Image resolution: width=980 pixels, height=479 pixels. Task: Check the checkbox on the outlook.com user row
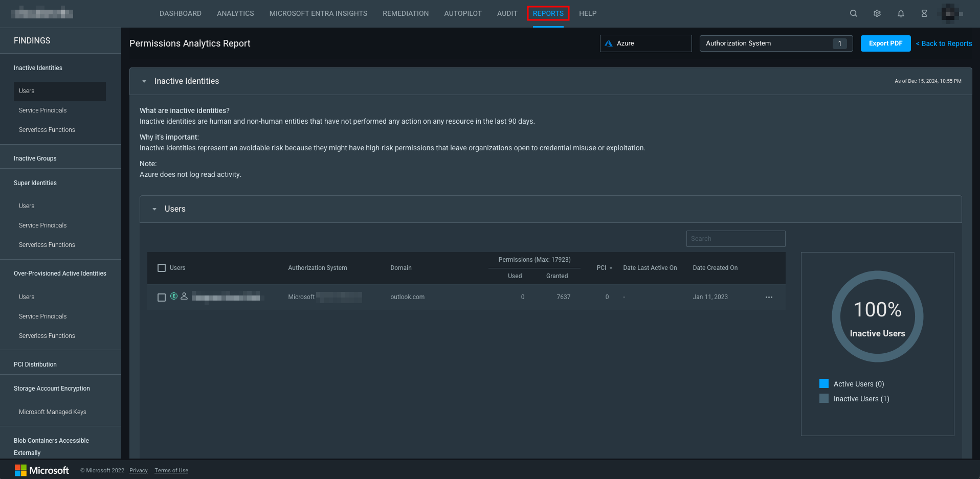tap(162, 297)
